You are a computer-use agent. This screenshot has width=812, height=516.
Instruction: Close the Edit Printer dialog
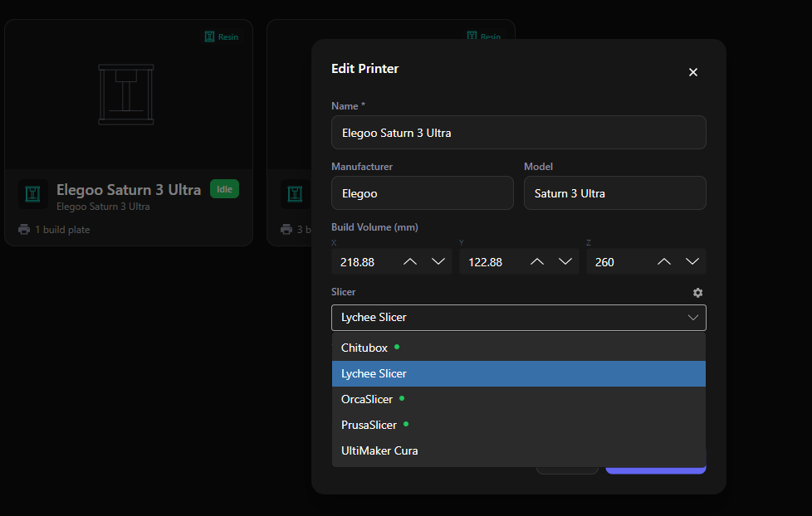tap(693, 72)
